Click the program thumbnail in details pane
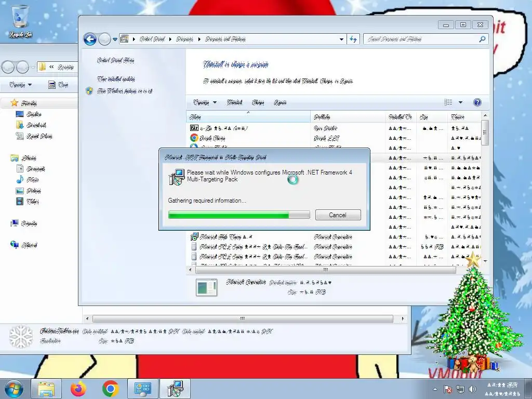 point(207,287)
